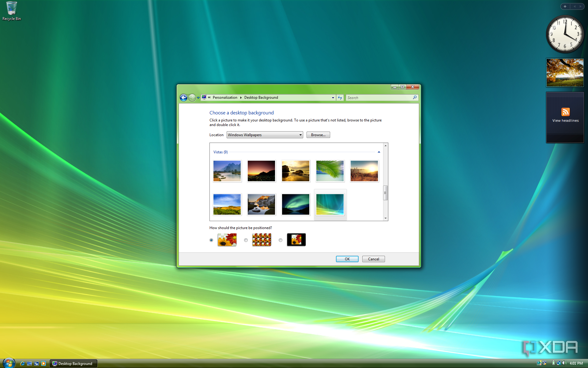This screenshot has height=368, width=588.
Task: Click the battery tray icon
Action: (x=553, y=363)
